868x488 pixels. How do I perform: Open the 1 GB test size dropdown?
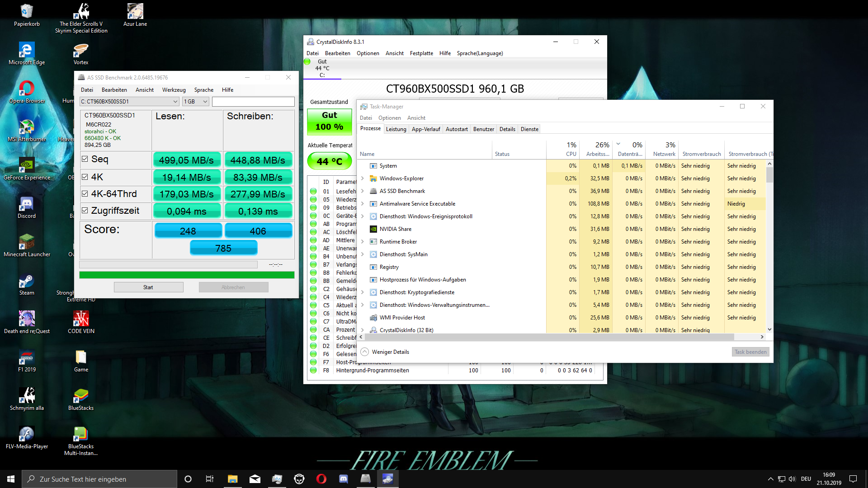pyautogui.click(x=196, y=102)
